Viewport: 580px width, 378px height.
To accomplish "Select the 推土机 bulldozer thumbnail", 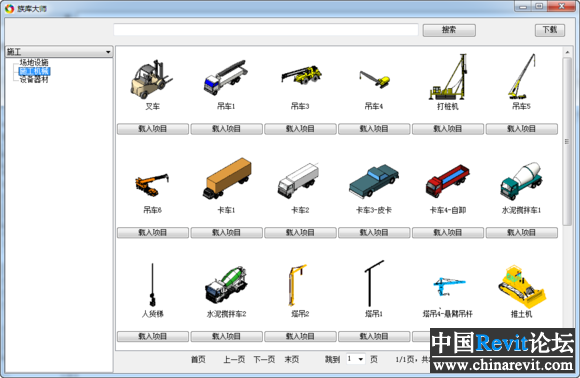I will [x=522, y=286].
